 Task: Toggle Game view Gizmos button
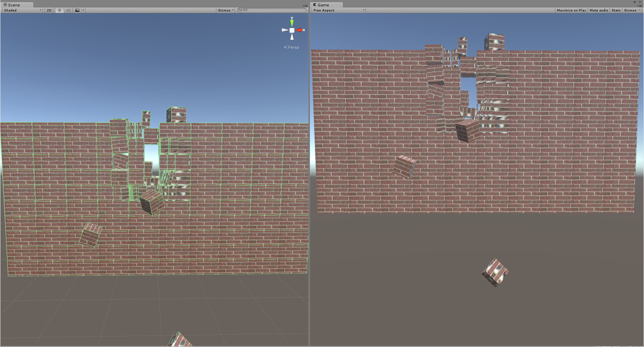click(x=630, y=10)
